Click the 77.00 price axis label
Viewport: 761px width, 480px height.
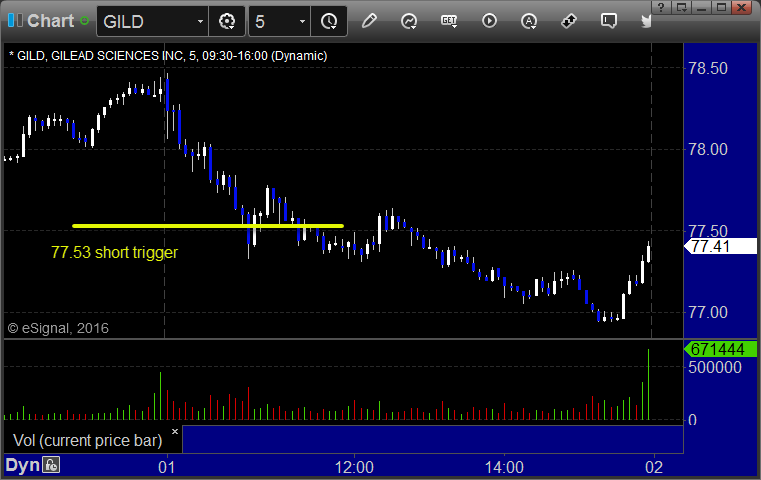click(708, 312)
